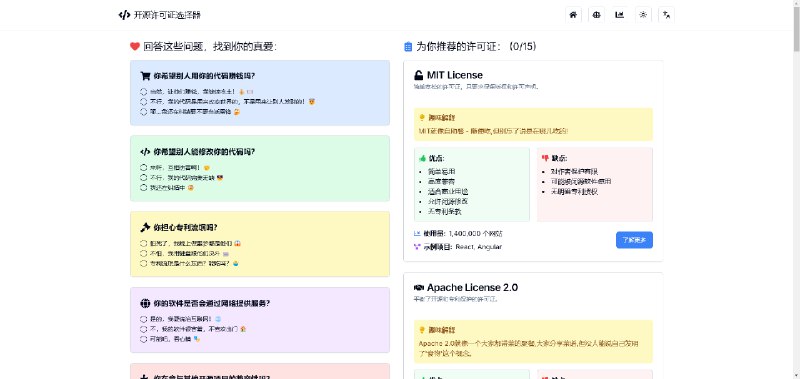
Task: Click the blue clipboard icon beside 为你推荐的许可证
Action: click(x=408, y=47)
